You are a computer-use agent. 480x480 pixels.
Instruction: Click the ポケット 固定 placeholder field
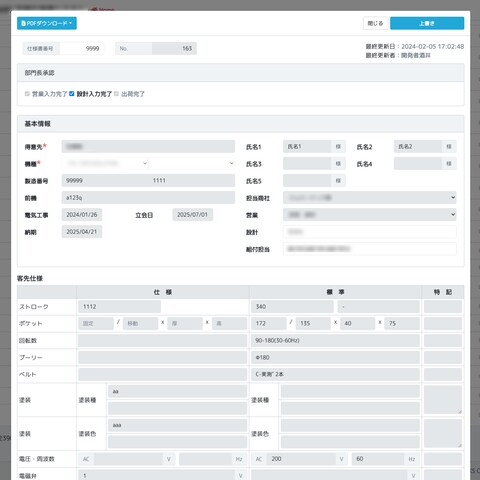[x=96, y=323]
